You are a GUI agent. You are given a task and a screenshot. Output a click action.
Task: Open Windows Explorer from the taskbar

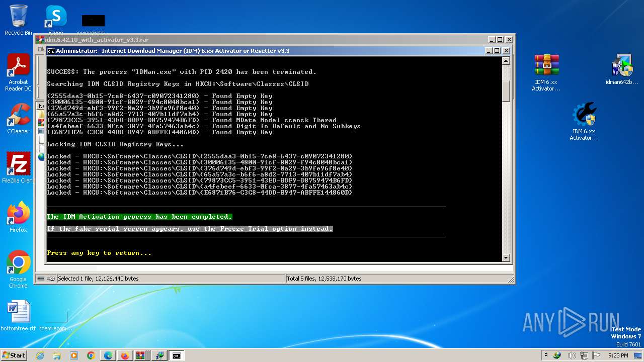pyautogui.click(x=57, y=355)
